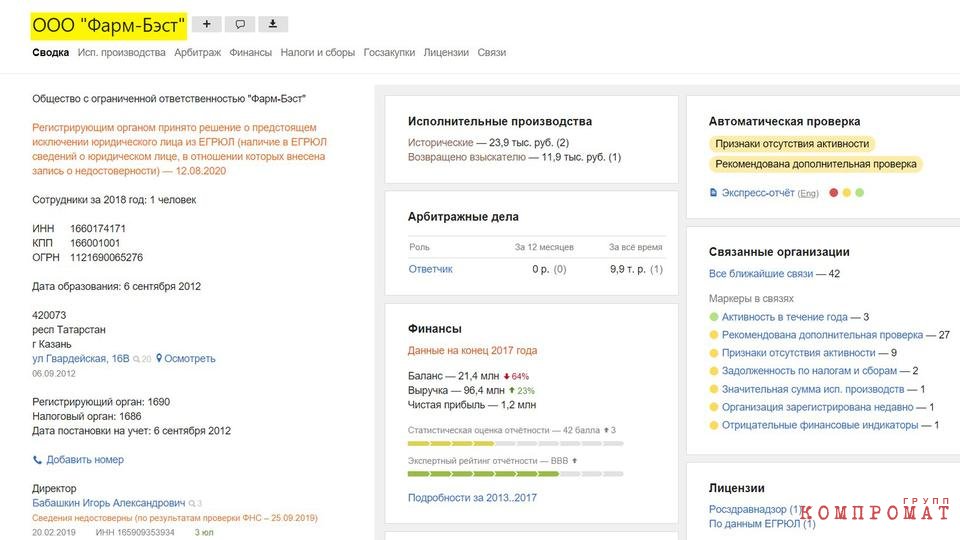Click the Арбитражные дела heading
The height and width of the screenshot is (540, 960).
[463, 217]
